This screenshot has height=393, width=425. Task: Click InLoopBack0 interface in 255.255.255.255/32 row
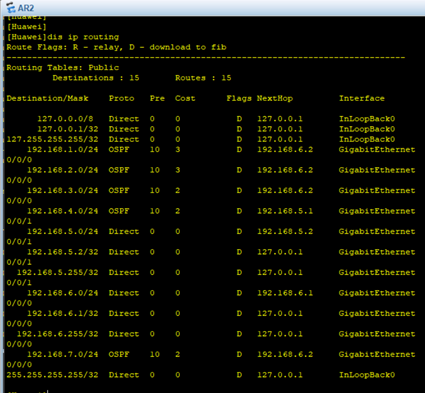point(367,375)
